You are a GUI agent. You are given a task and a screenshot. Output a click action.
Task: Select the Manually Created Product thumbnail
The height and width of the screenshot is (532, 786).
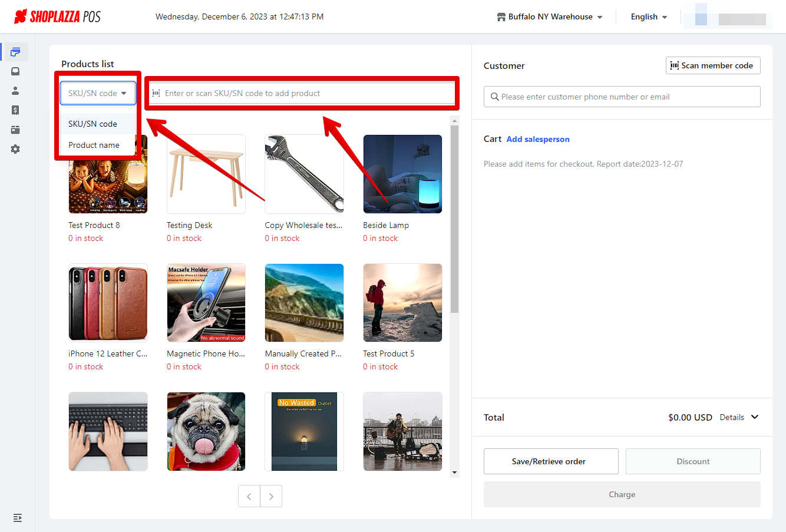(x=304, y=303)
